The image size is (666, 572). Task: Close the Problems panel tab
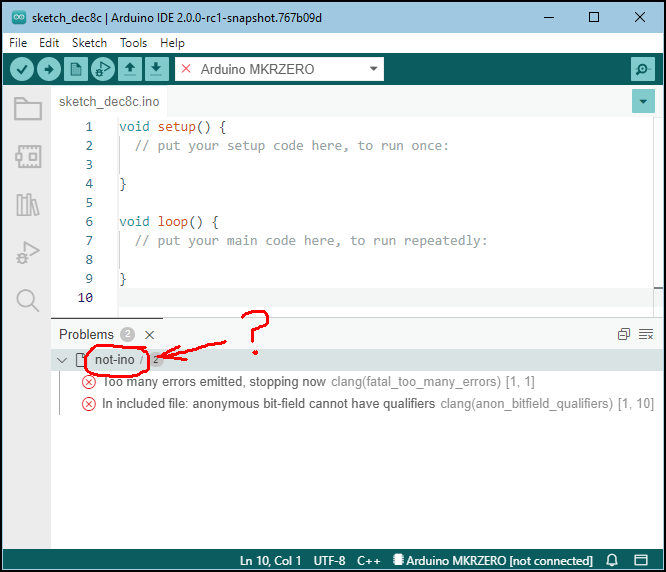coord(149,335)
